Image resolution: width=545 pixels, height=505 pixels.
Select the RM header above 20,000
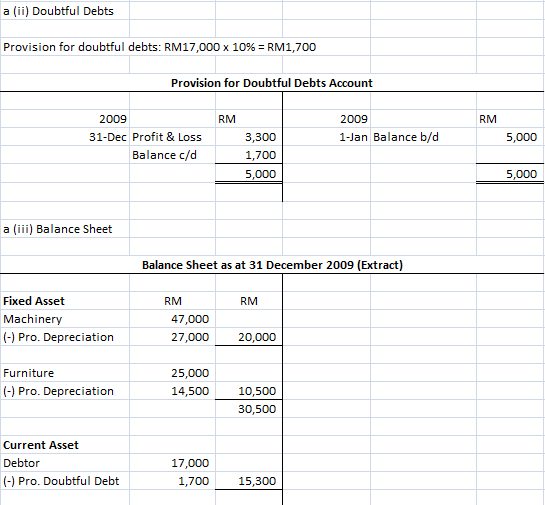coord(249,301)
